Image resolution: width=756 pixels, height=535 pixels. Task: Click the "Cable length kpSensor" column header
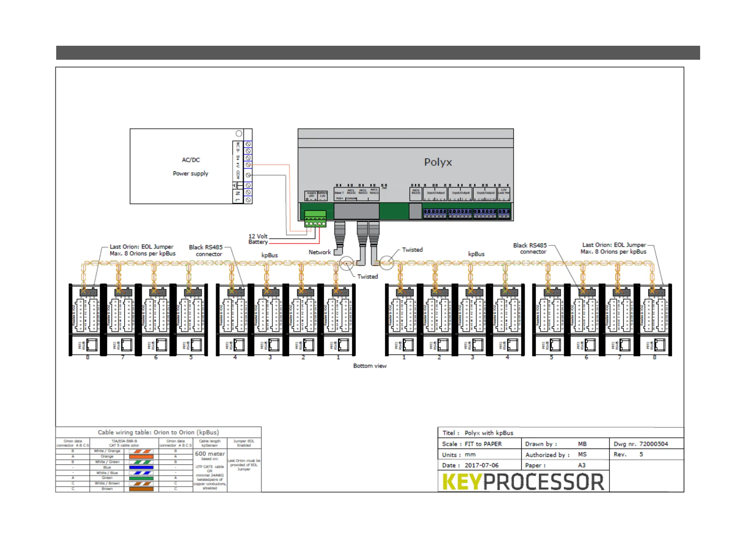(x=210, y=443)
